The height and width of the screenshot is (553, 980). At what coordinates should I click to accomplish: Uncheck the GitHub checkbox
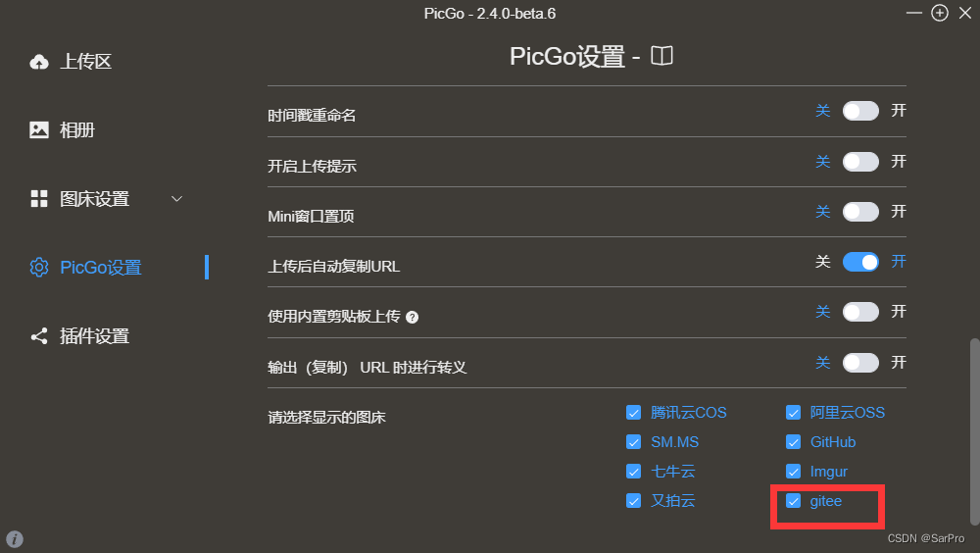pos(793,441)
